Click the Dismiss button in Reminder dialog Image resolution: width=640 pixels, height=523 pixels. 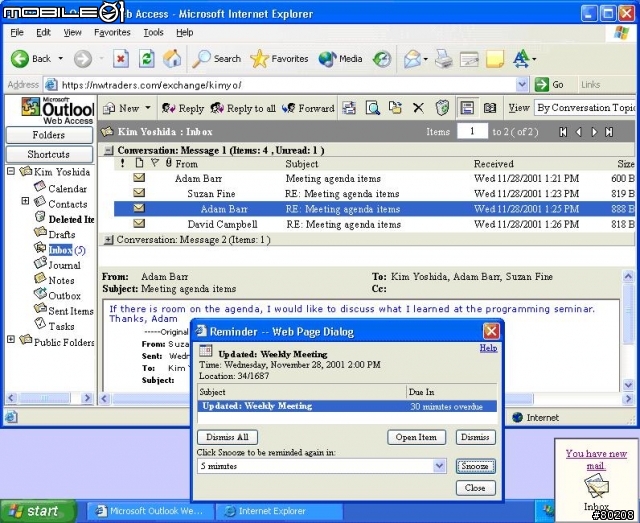pos(476,437)
